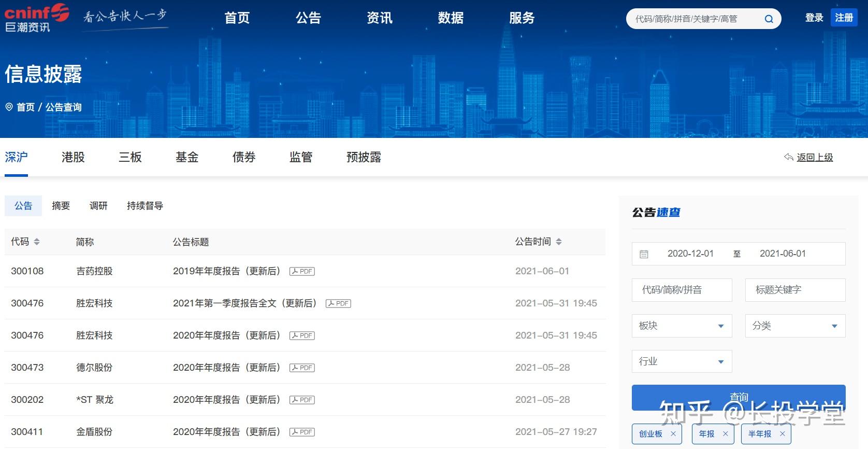Click 公告查询 in the breadcrumb
This screenshot has width=868, height=449.
[63, 107]
